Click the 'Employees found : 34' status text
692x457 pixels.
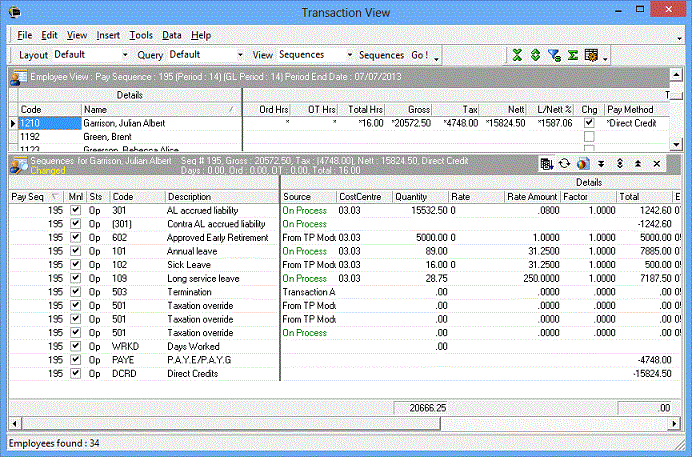click(54, 443)
